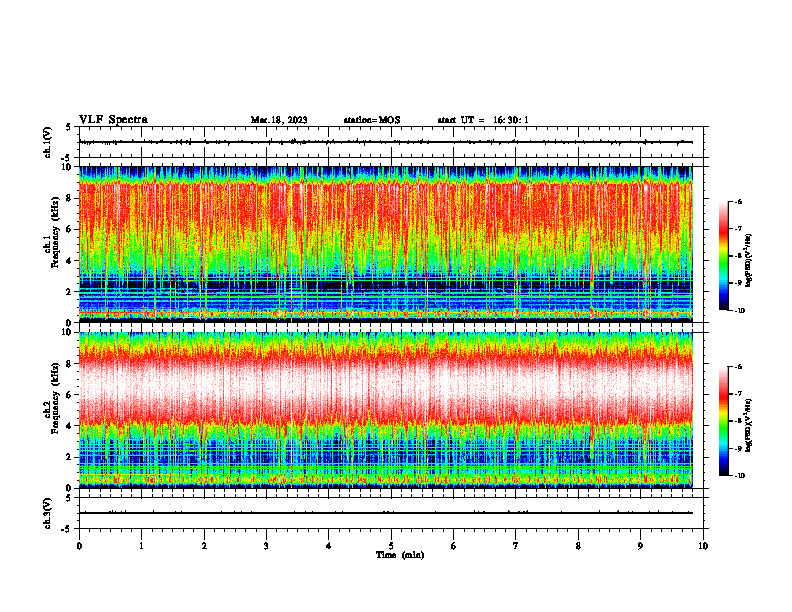Viewport: 792px width, 612px height.
Task: Click the "VLF Spectra" title text
Action: pyautogui.click(x=113, y=120)
